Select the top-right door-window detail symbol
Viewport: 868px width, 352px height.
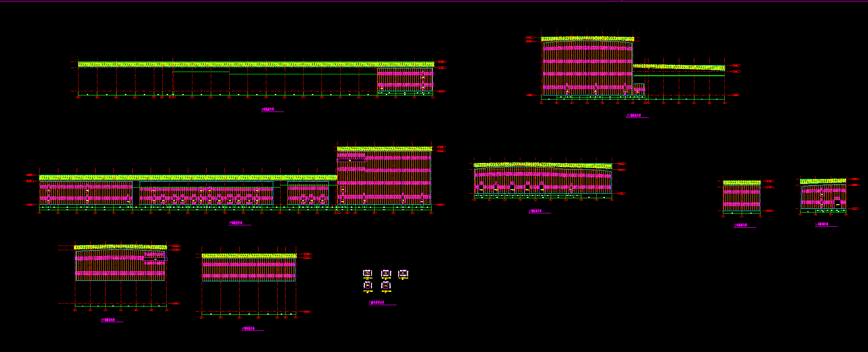pos(403,274)
